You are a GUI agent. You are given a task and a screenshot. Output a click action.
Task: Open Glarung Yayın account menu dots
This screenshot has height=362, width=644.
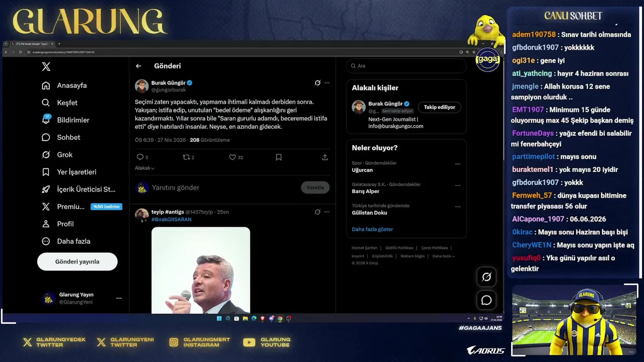point(119,298)
